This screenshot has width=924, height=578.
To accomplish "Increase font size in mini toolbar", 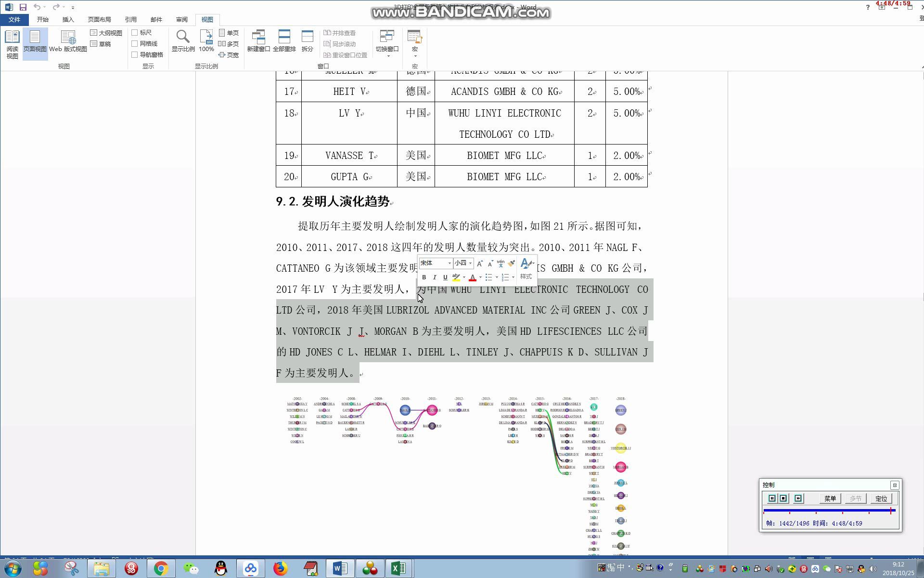I will point(480,263).
